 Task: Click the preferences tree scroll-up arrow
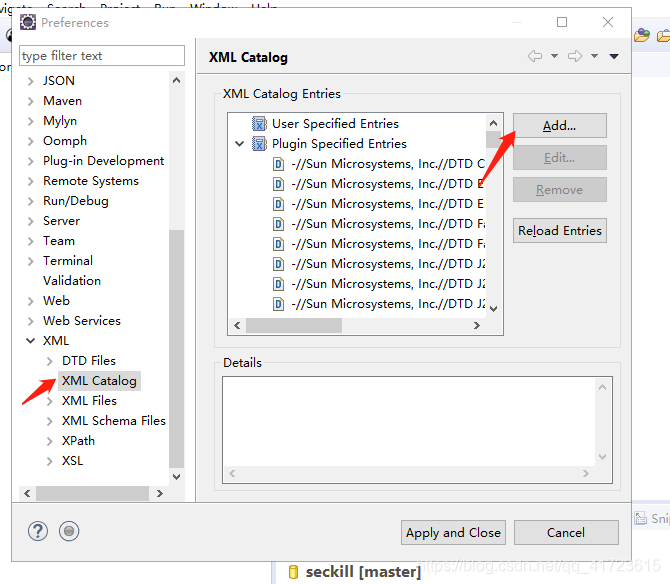176,80
